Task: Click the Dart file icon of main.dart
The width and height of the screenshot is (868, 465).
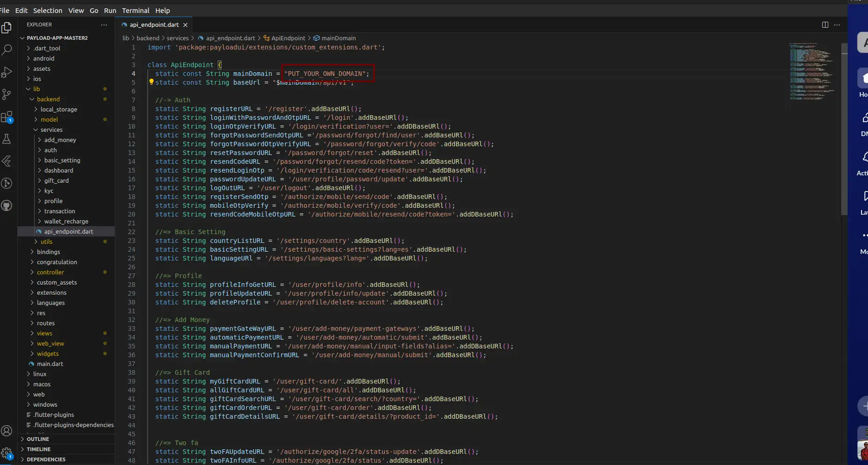Action: pos(31,364)
